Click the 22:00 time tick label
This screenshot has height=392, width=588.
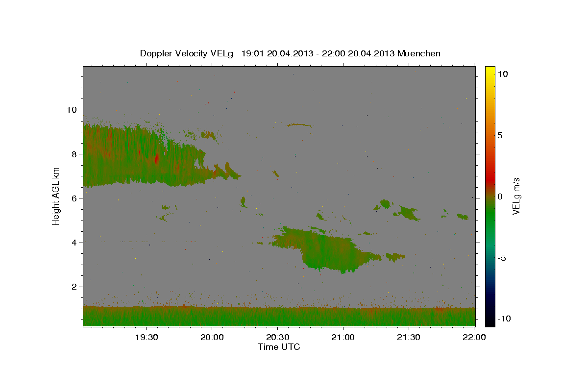coord(474,337)
